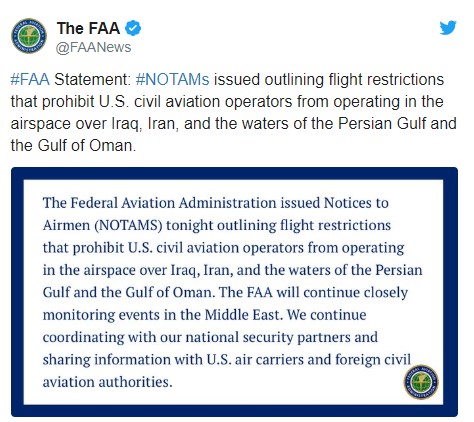Click the word Statement in the tweet
This screenshot has height=422, width=474.
click(x=91, y=80)
